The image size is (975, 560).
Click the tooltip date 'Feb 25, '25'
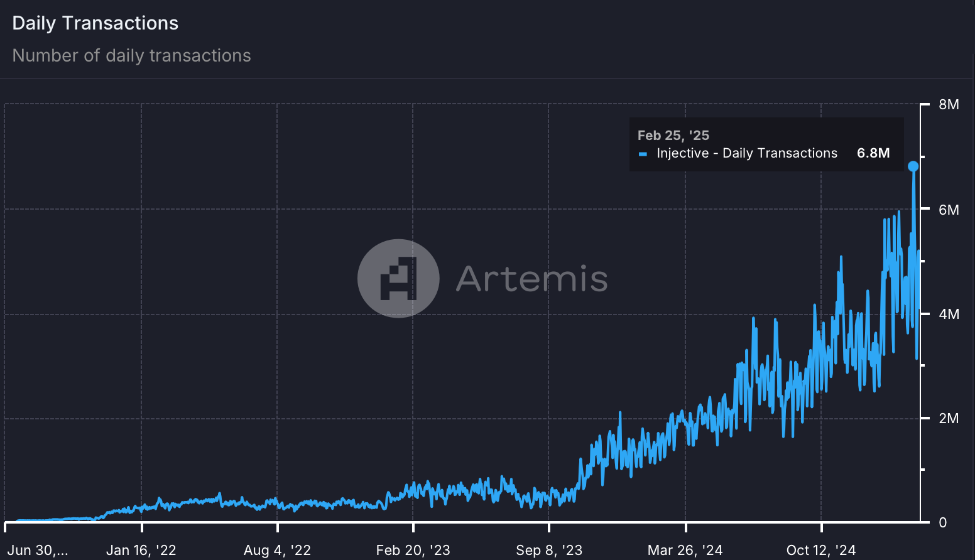click(673, 136)
